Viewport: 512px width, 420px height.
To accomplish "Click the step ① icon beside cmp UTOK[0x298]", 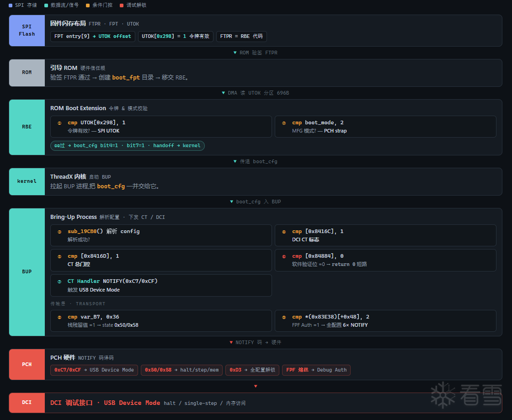I will coord(59,123).
